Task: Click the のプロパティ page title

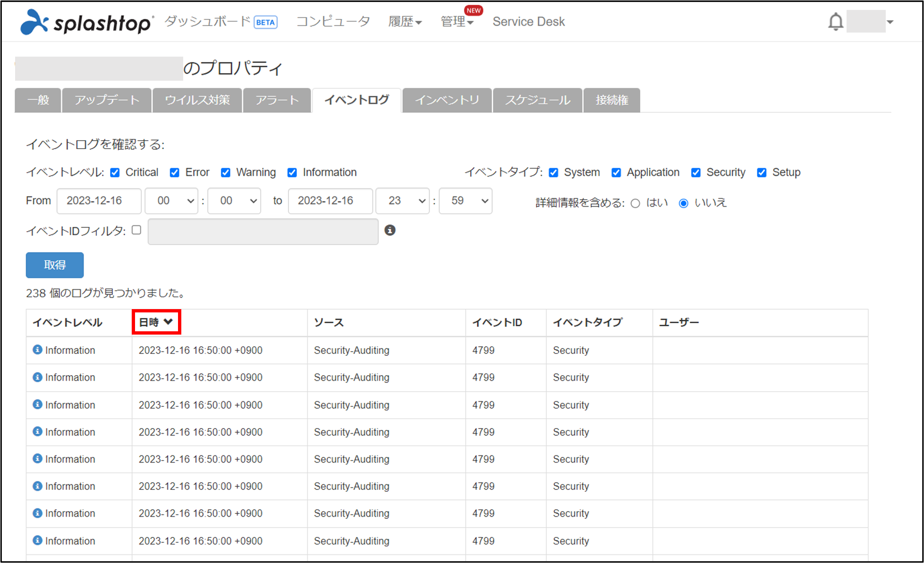Action: tap(233, 68)
